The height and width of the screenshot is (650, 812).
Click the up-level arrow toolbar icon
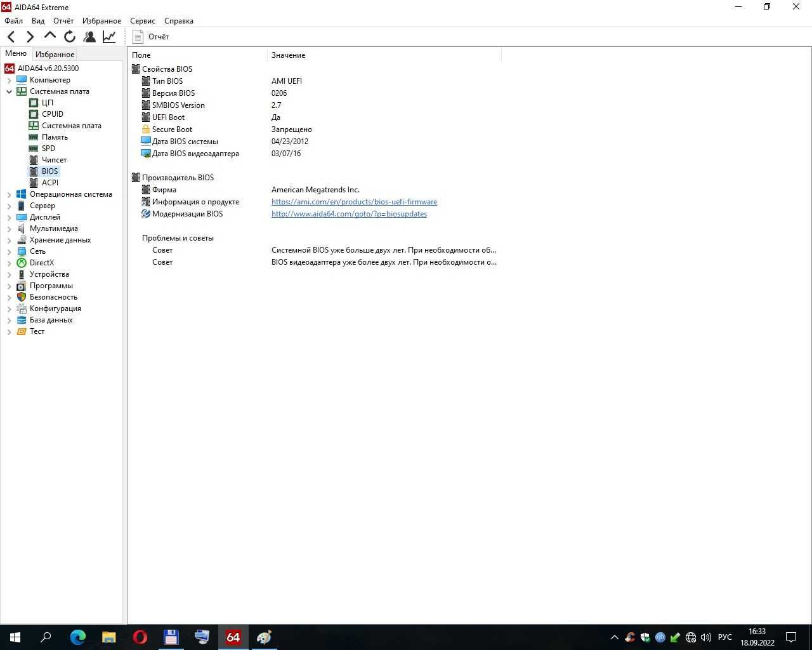pyautogui.click(x=50, y=36)
